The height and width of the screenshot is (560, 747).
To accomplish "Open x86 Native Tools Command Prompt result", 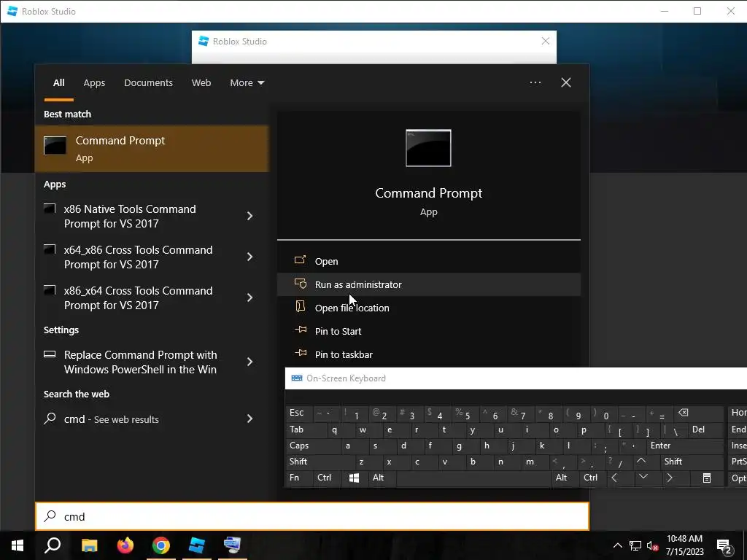I will (138, 216).
